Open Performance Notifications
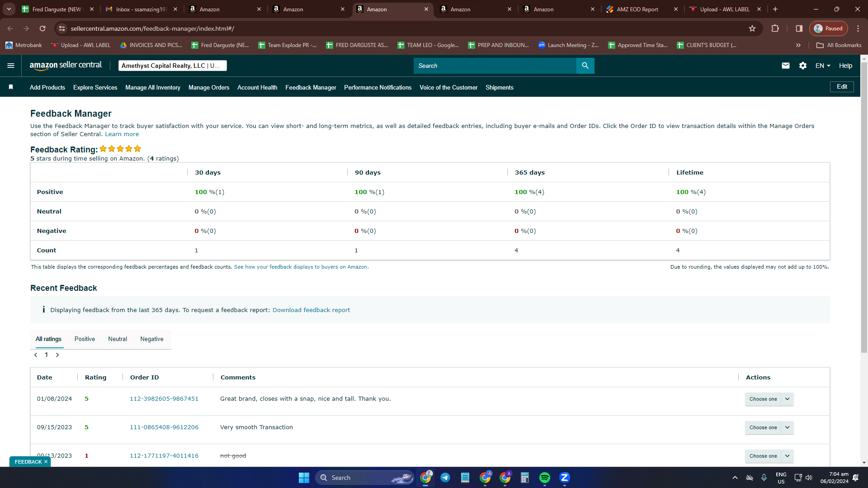The width and height of the screenshot is (868, 488). tap(377, 87)
